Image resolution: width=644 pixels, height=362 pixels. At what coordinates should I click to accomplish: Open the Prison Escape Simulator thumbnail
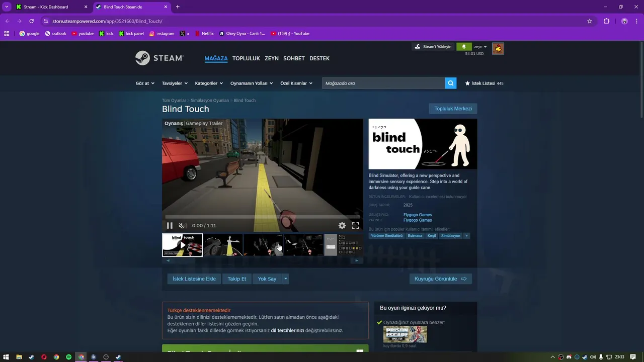tap(405, 334)
